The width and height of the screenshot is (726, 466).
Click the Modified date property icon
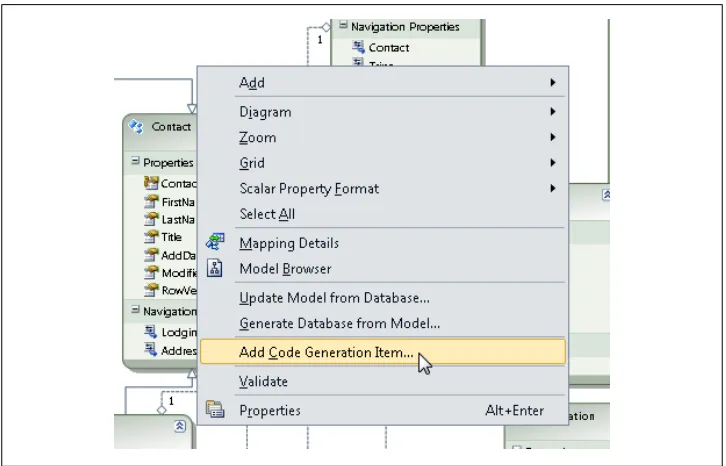(151, 272)
